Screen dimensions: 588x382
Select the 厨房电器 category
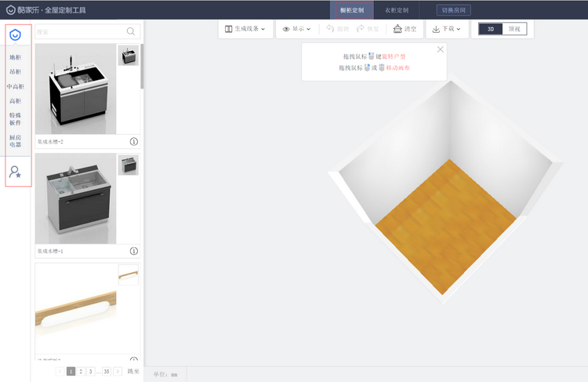pyautogui.click(x=16, y=141)
